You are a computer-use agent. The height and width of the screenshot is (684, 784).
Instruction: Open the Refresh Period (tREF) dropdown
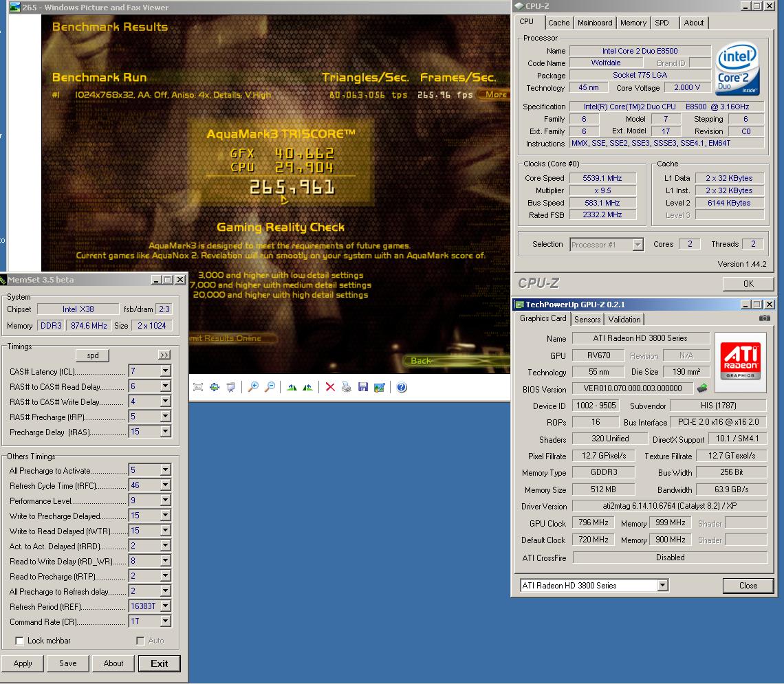(x=166, y=606)
